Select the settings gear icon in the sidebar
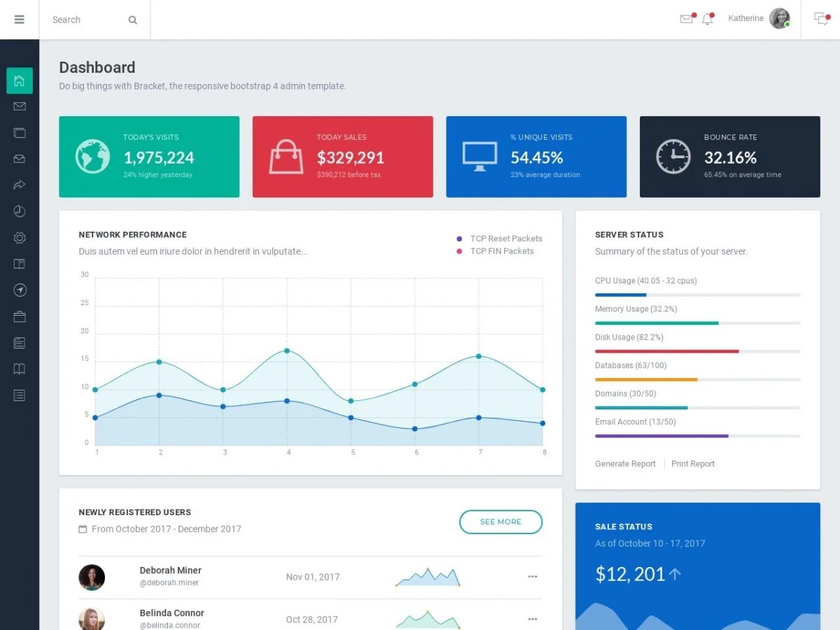840x630 pixels. click(19, 237)
